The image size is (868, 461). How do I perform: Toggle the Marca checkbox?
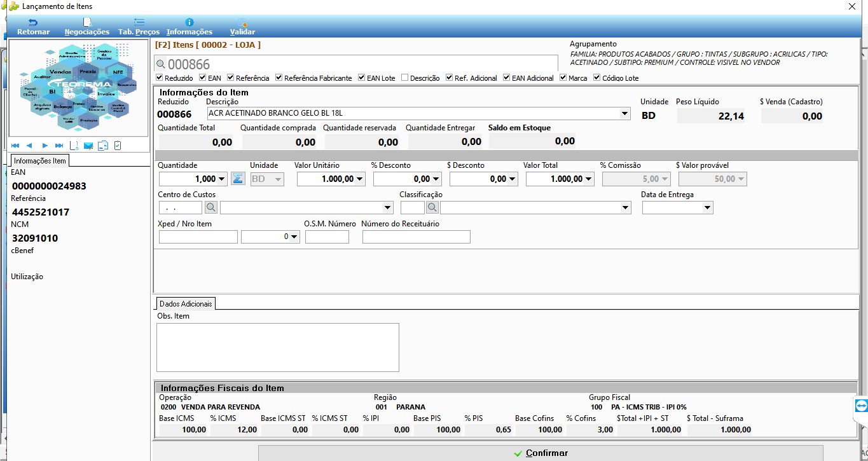tap(563, 78)
